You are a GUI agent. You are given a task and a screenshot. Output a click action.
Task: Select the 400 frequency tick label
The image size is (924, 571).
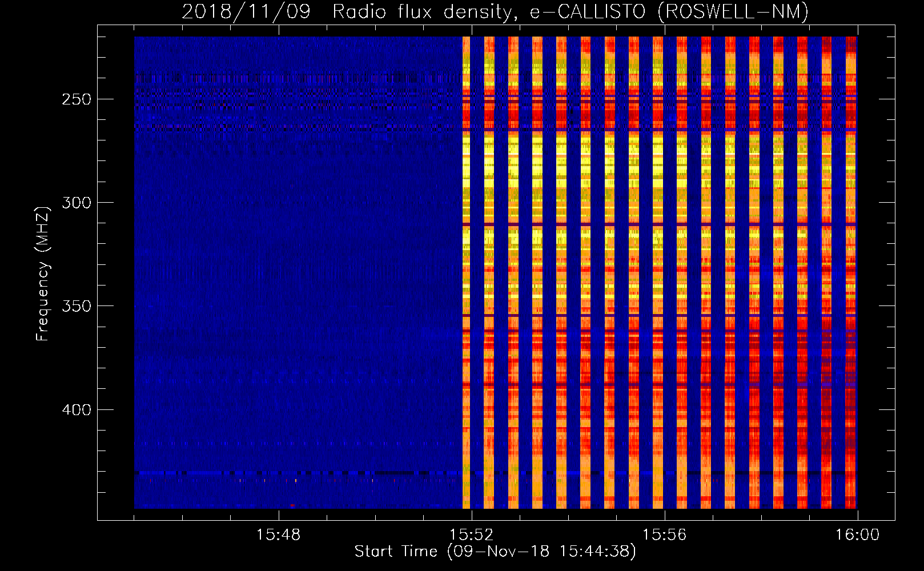coord(77,410)
